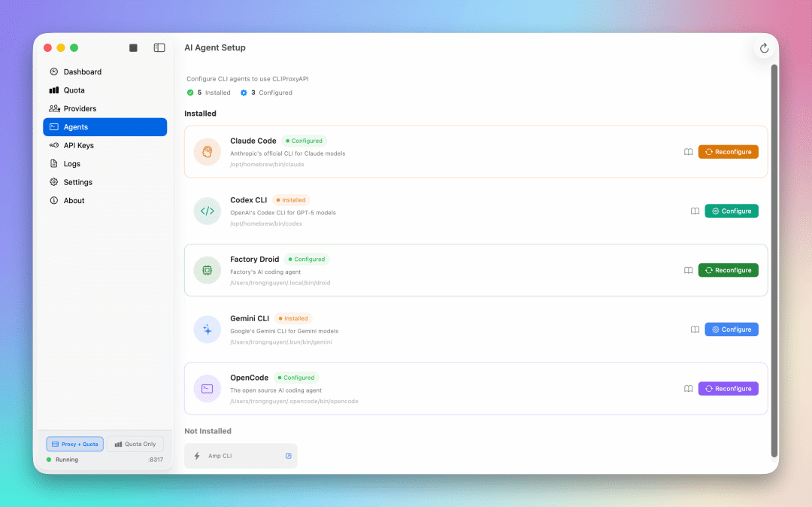The width and height of the screenshot is (812, 507).
Task: Click the Logs list icon in sidebar
Action: tap(53, 163)
